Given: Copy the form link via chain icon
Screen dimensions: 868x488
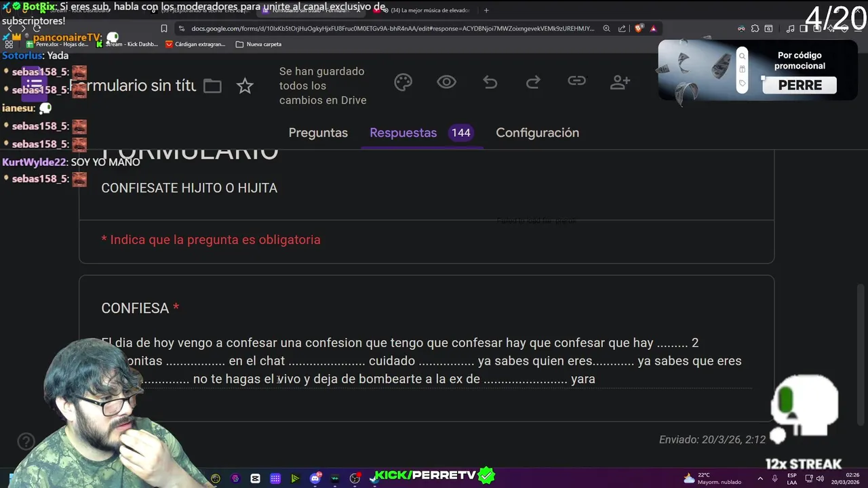Looking at the screenshot, I should [x=576, y=81].
